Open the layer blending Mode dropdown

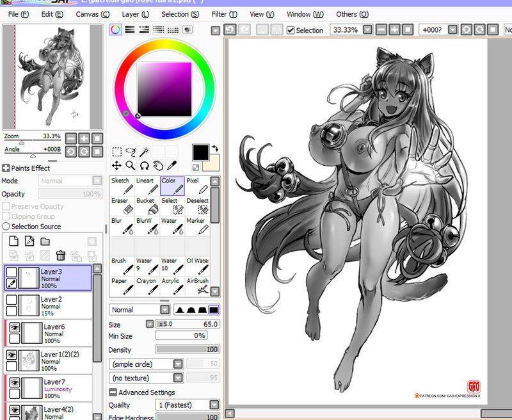point(97,181)
